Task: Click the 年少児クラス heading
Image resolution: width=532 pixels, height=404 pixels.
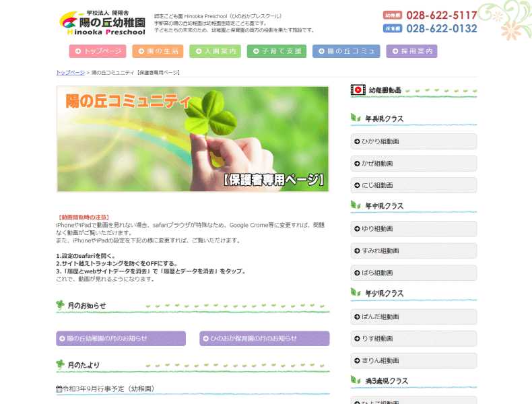Action: pos(385,294)
